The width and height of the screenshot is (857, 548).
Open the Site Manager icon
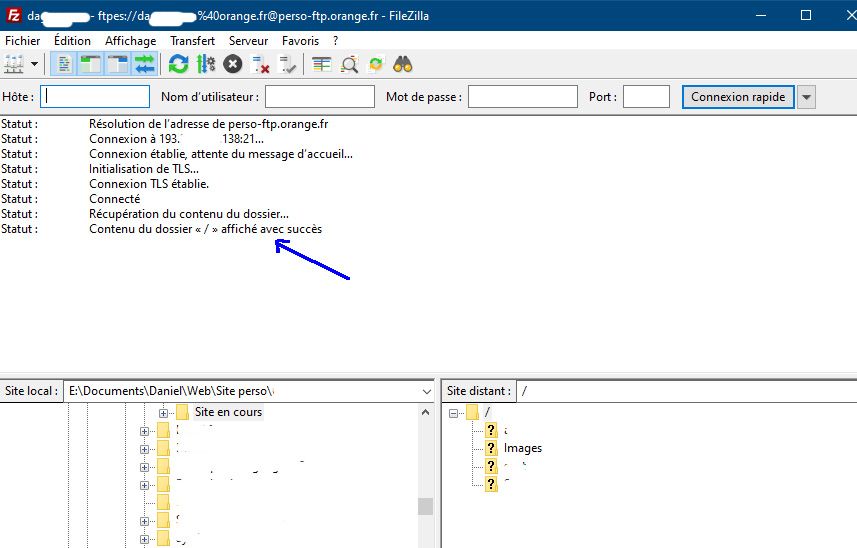point(14,64)
